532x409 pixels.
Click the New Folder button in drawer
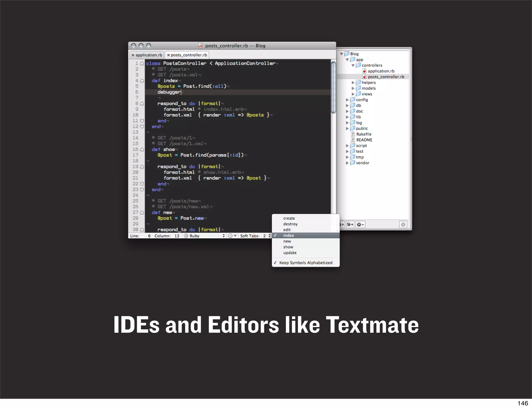pos(350,224)
